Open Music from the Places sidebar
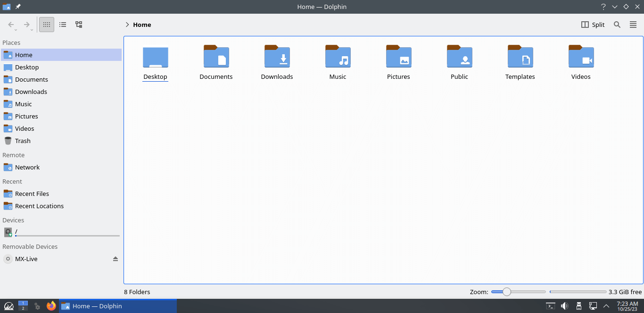Image resolution: width=644 pixels, height=313 pixels. (x=62, y=104)
